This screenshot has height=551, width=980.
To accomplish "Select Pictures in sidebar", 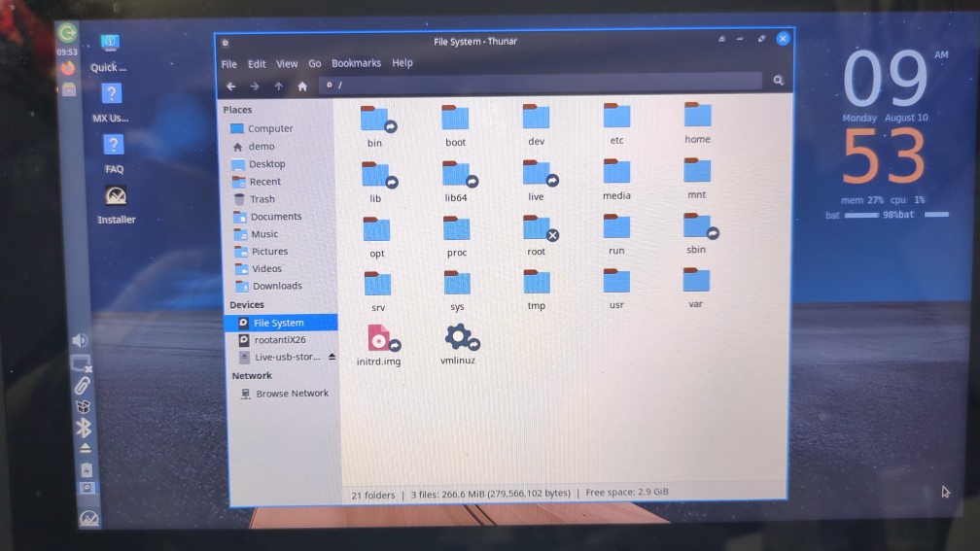I will tap(262, 251).
